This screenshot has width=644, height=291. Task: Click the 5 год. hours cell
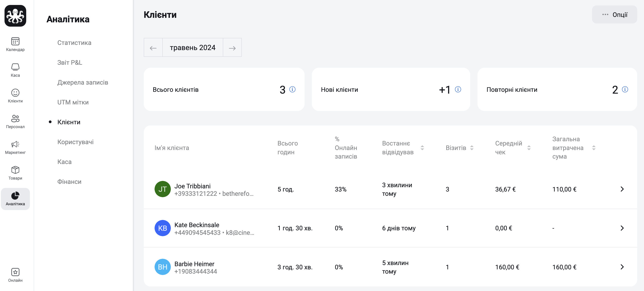tap(286, 189)
